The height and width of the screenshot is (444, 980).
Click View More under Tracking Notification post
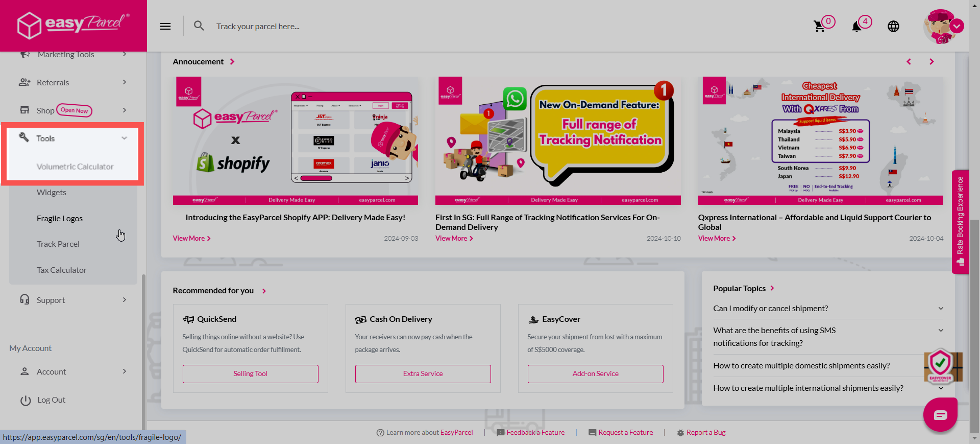pyautogui.click(x=454, y=239)
